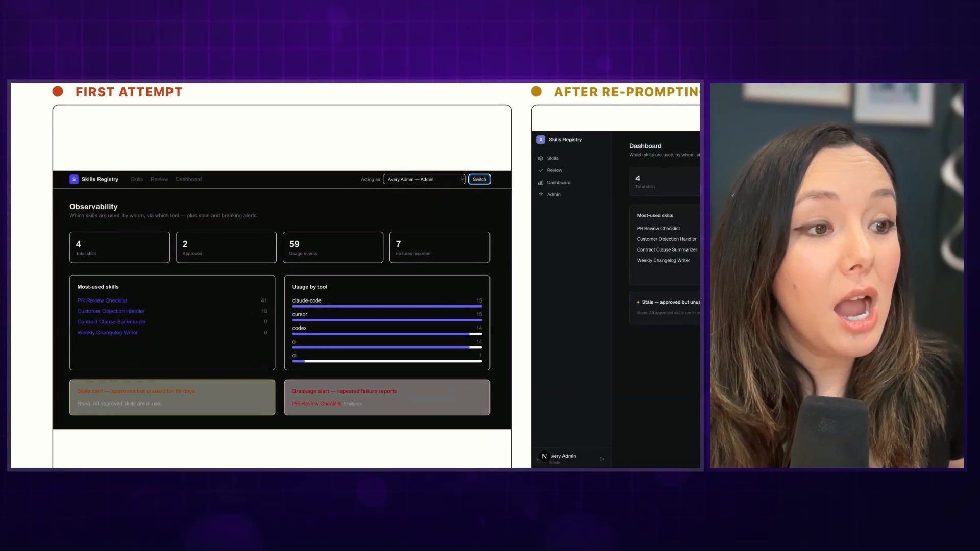The height and width of the screenshot is (551, 980).
Task: Click the purple S logo in the re-prompted sidebar
Action: [x=541, y=139]
